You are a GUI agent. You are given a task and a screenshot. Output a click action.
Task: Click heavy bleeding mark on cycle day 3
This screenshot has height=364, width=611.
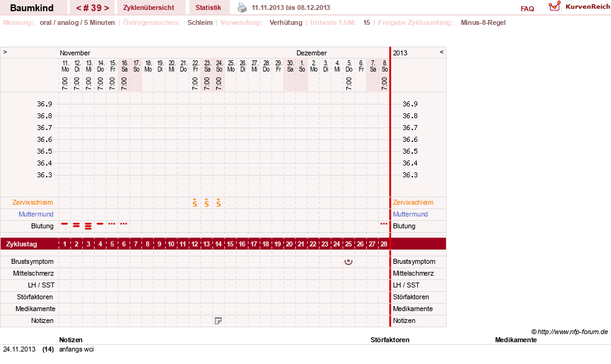coord(88,226)
